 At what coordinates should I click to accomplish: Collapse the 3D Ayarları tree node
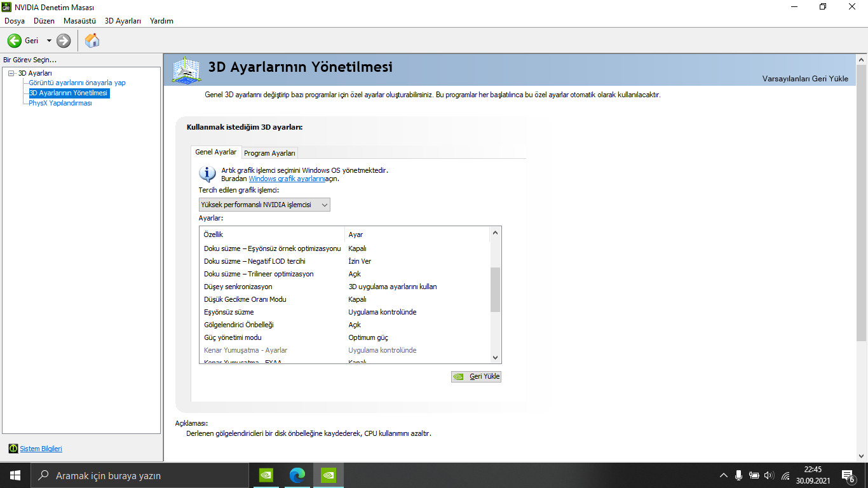tap(11, 73)
